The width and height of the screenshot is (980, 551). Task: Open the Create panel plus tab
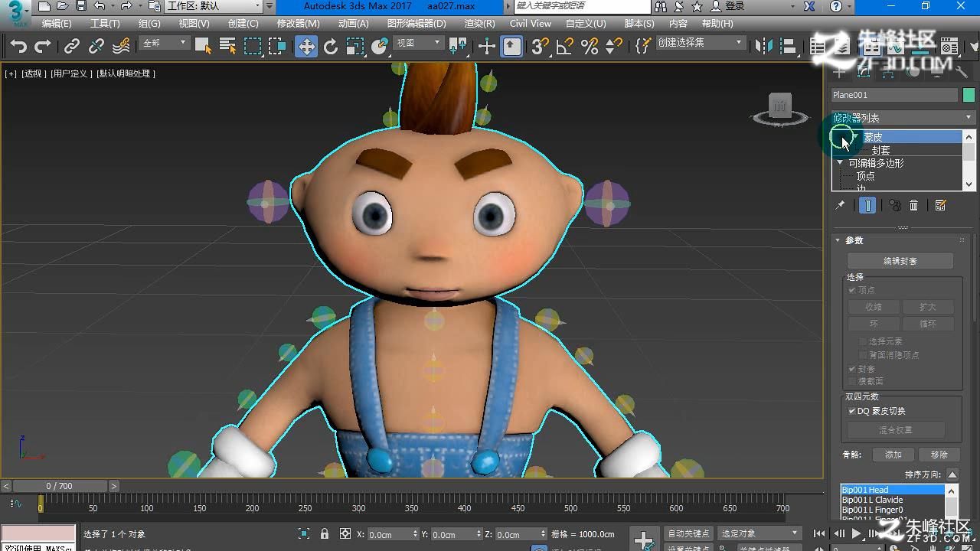[x=840, y=73]
